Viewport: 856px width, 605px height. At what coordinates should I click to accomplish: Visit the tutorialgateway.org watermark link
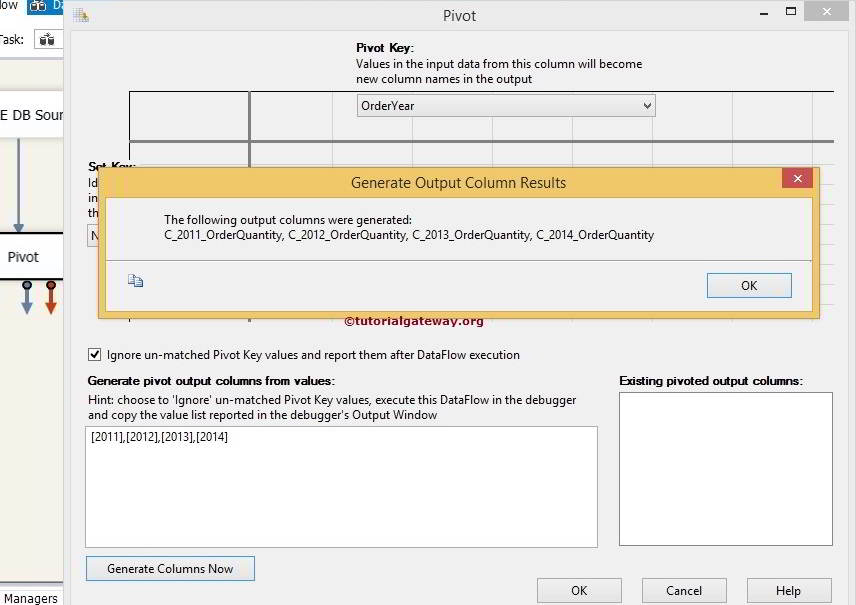(x=414, y=321)
